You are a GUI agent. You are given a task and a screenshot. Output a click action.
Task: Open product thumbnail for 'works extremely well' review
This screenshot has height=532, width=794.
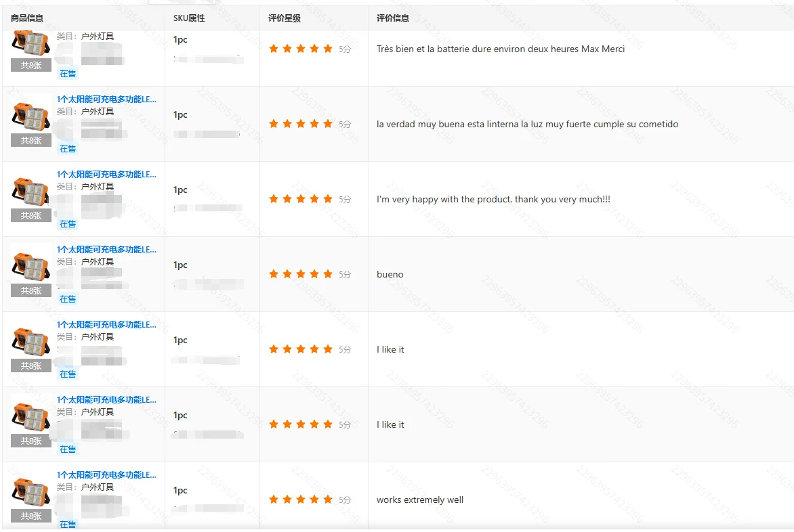(x=31, y=495)
